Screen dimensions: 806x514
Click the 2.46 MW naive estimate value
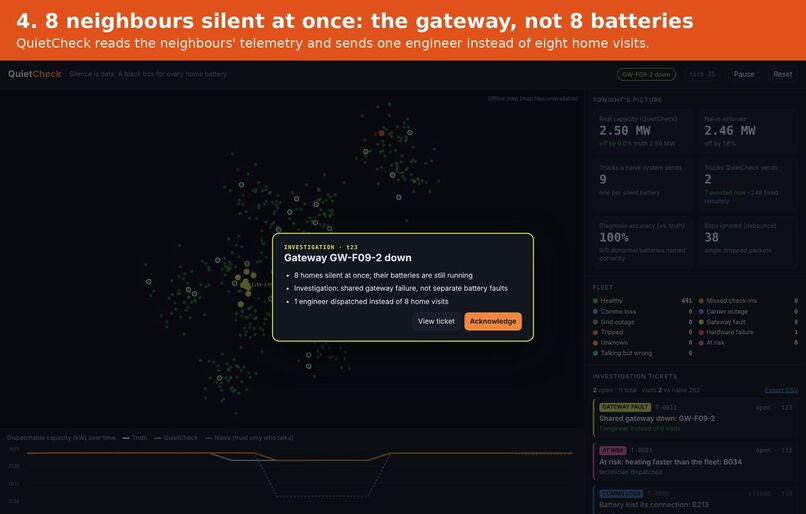729,131
